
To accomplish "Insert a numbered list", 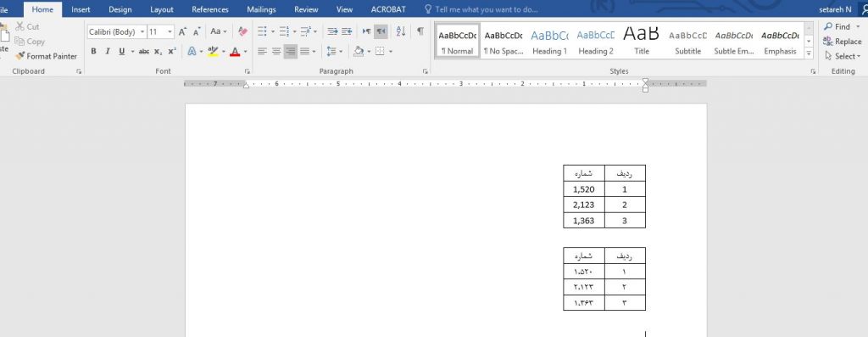I will tap(284, 31).
